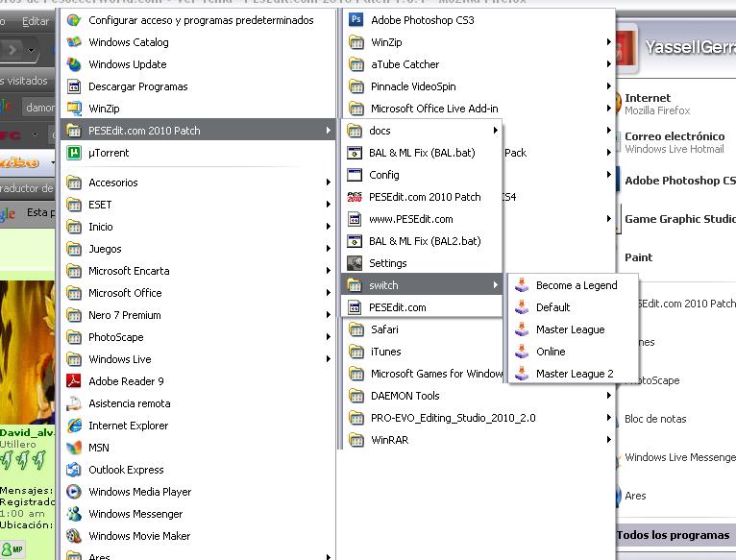This screenshot has width=736, height=560.
Task: Open the Windows Live folder menu item
Action: pos(198,359)
